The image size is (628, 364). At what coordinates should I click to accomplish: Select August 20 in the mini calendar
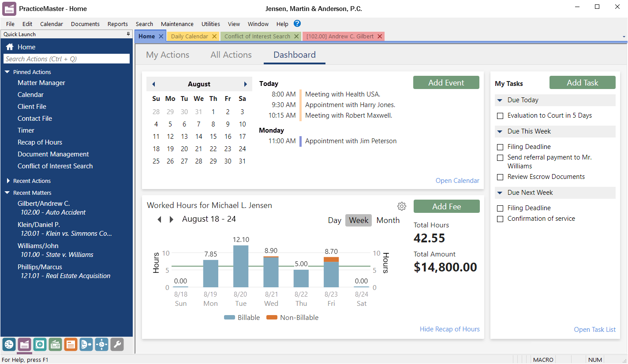click(184, 149)
